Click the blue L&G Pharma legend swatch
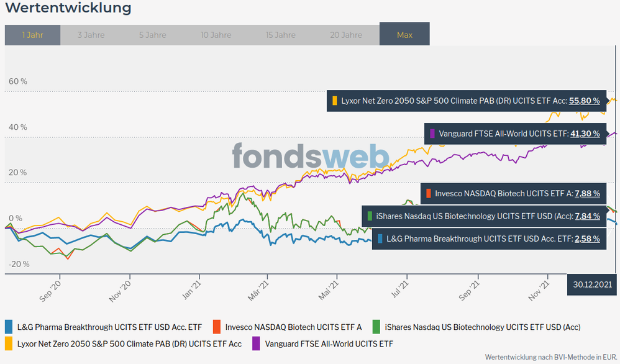 point(9,327)
